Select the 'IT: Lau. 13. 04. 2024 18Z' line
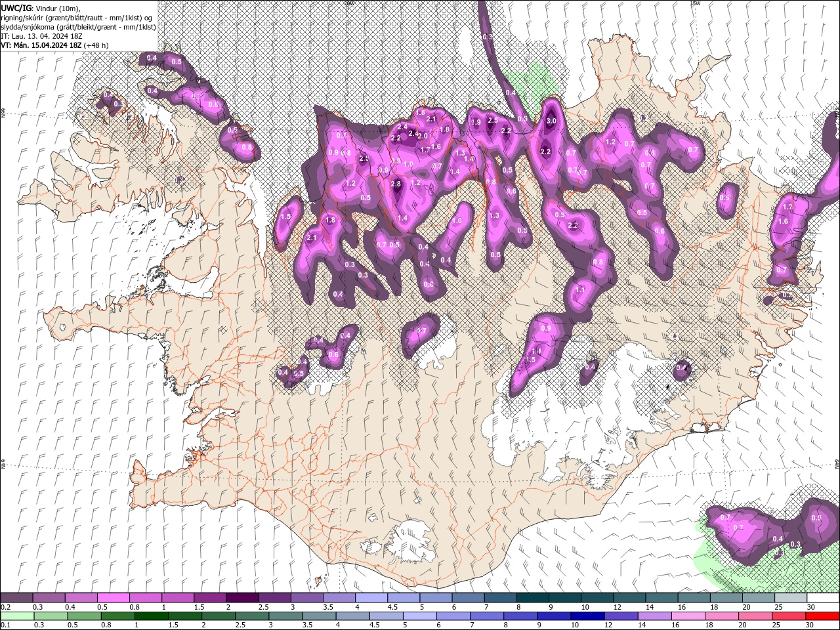 pyautogui.click(x=41, y=36)
